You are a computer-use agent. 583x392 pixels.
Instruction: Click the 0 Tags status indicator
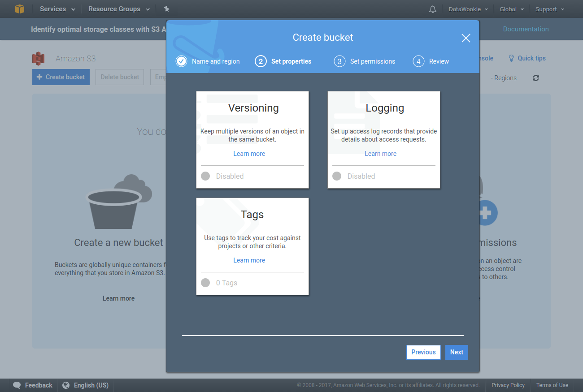click(x=205, y=283)
